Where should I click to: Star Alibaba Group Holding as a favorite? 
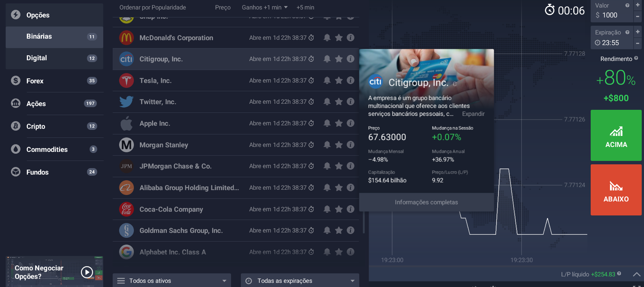point(339,187)
